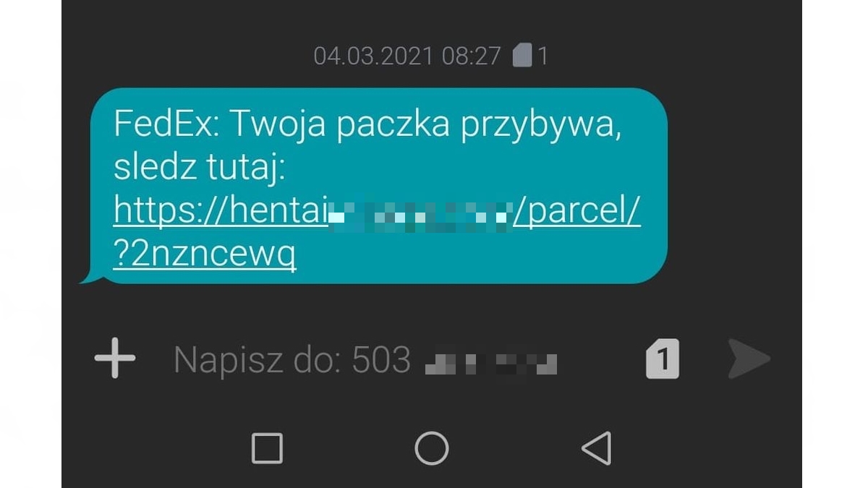Open recent apps with the square button
868x488 pixels.
tap(267, 448)
